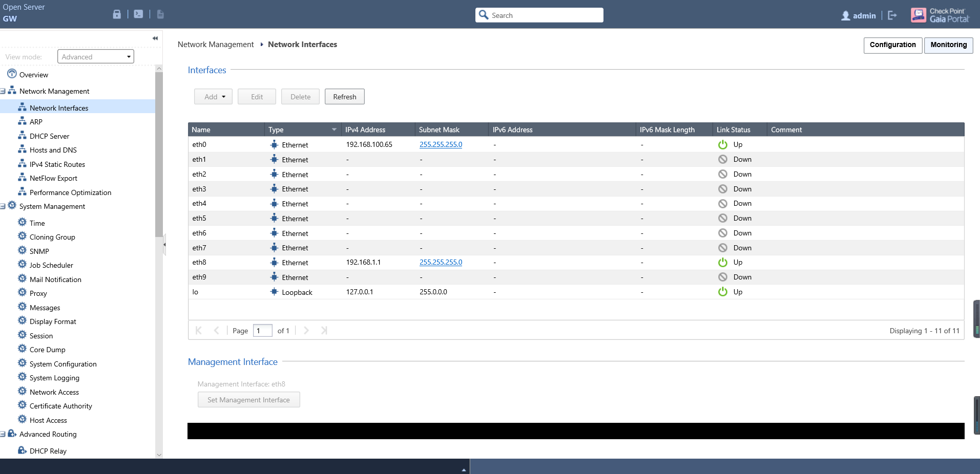Open Certificate Authority page
This screenshot has width=980, height=474.
coord(61,406)
